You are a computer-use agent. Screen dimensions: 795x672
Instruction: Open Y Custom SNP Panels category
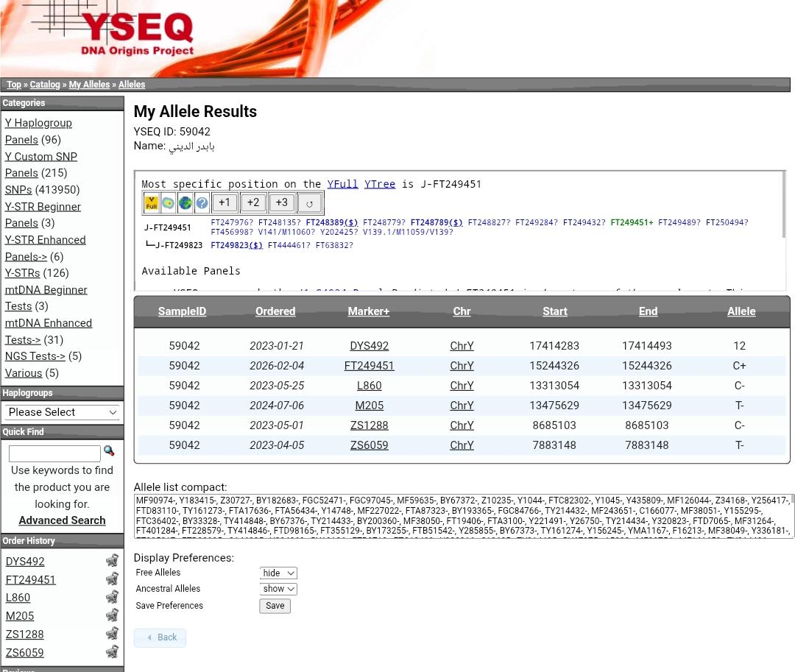[x=40, y=165]
